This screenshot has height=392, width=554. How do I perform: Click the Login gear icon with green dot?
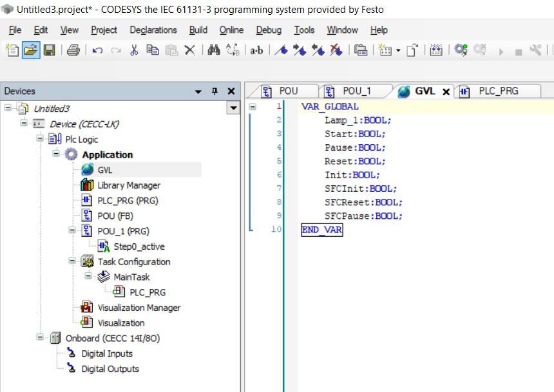[461, 50]
